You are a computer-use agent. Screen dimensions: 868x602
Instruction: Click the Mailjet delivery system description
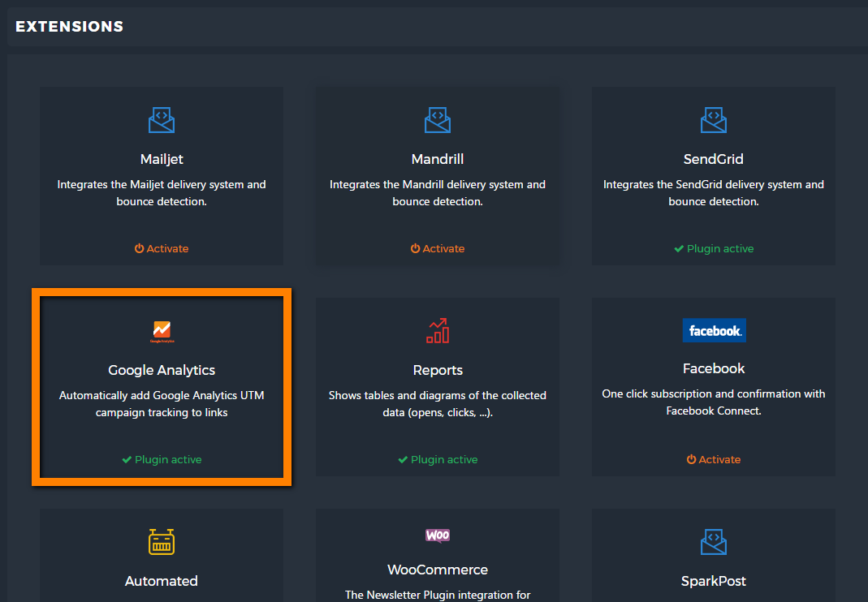click(x=161, y=193)
